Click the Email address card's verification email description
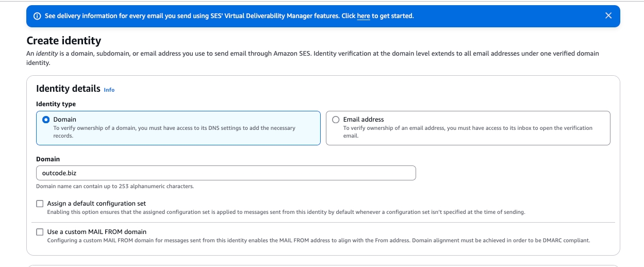 [468, 131]
